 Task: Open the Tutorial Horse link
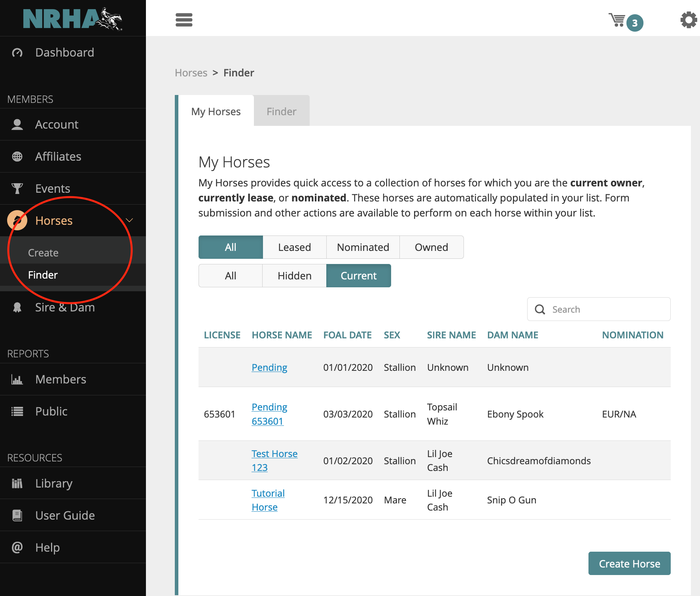(x=268, y=500)
